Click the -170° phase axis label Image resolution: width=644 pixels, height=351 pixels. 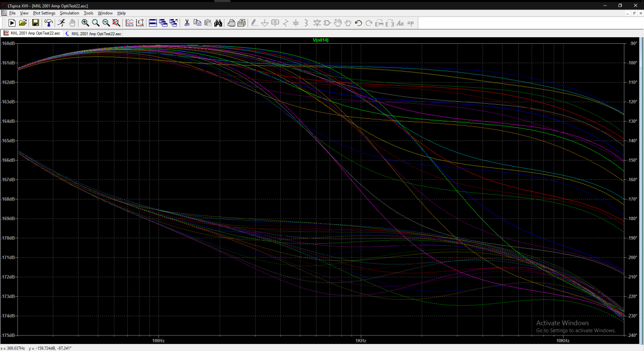(632, 199)
